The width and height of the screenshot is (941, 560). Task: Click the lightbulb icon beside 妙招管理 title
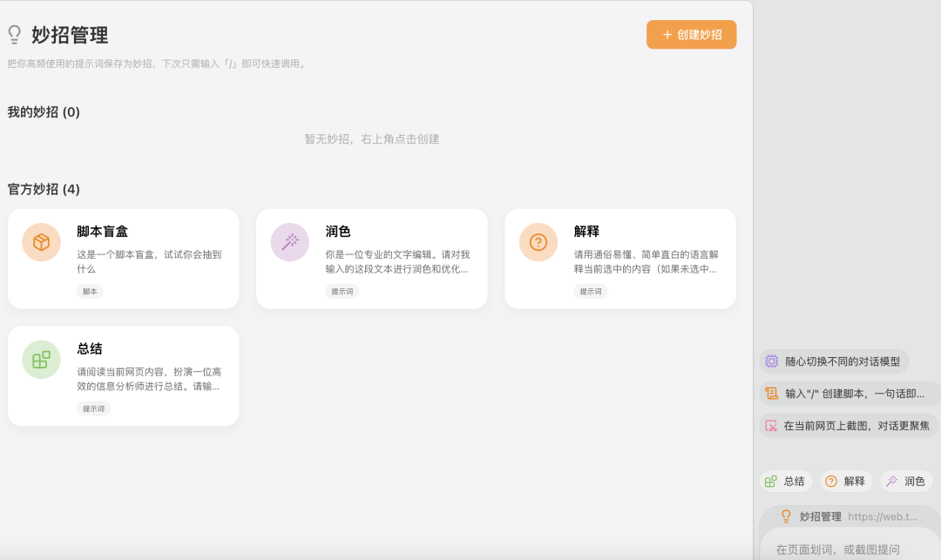click(x=15, y=34)
